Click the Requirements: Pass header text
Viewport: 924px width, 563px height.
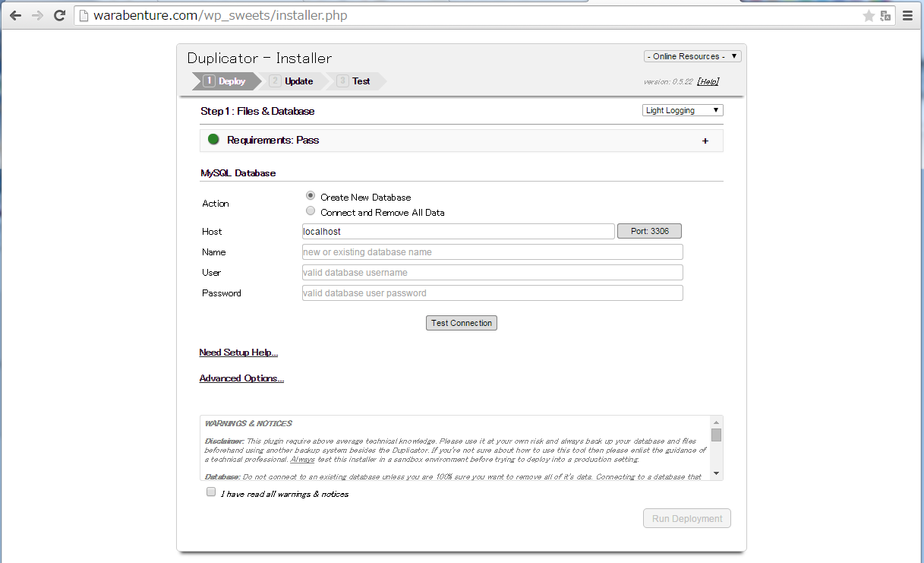[273, 141]
